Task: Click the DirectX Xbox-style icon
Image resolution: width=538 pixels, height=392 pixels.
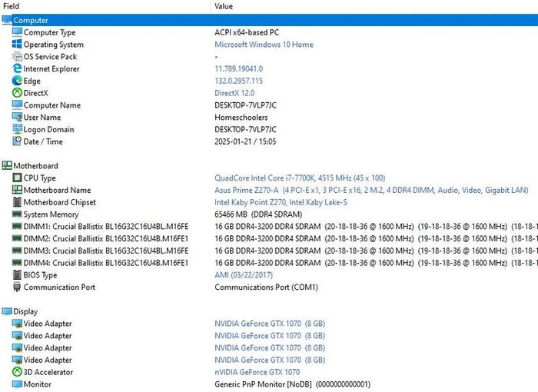Action: click(x=17, y=93)
